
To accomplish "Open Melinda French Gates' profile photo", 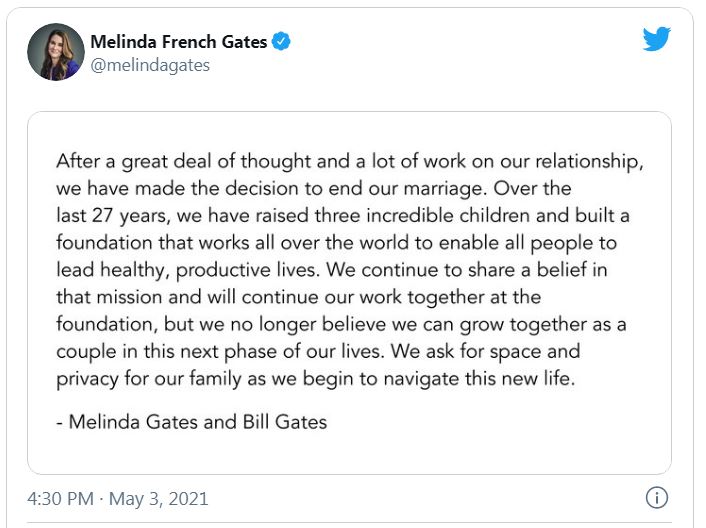I will pyautogui.click(x=55, y=52).
